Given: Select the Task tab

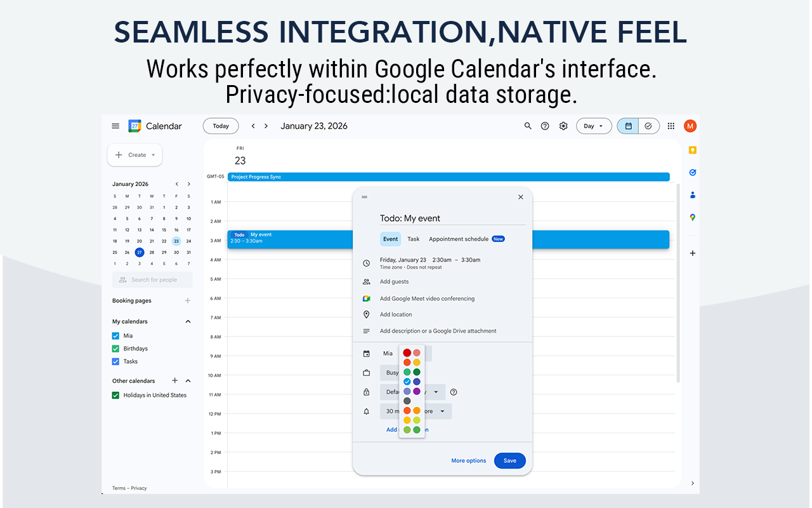Looking at the screenshot, I should pyautogui.click(x=414, y=239).
